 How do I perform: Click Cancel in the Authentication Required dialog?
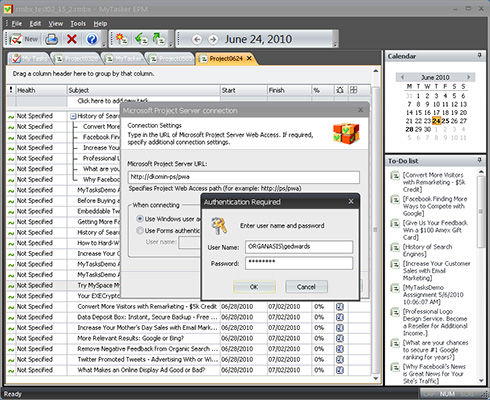click(306, 287)
